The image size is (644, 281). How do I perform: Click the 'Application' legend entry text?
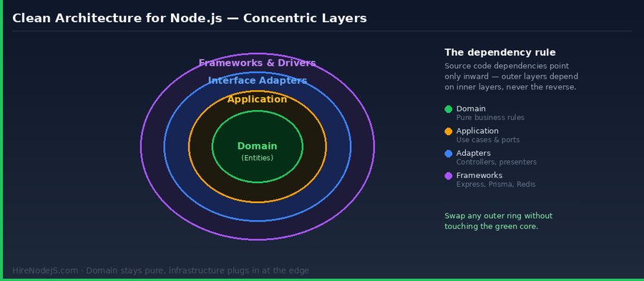click(477, 131)
